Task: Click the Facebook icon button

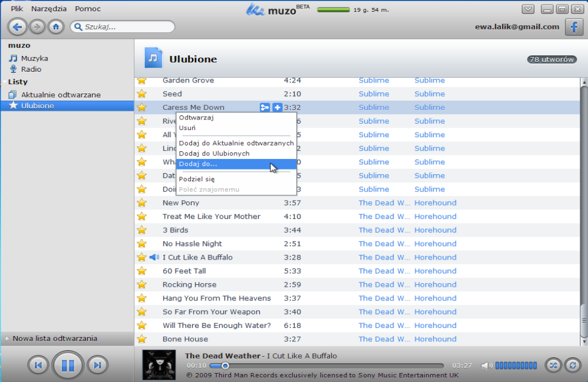Action: [574, 27]
